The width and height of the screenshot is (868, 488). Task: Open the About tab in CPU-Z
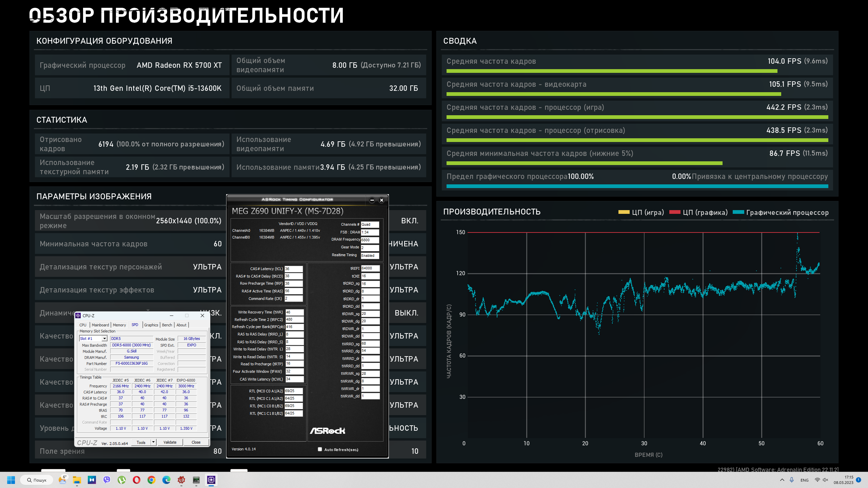coord(181,325)
